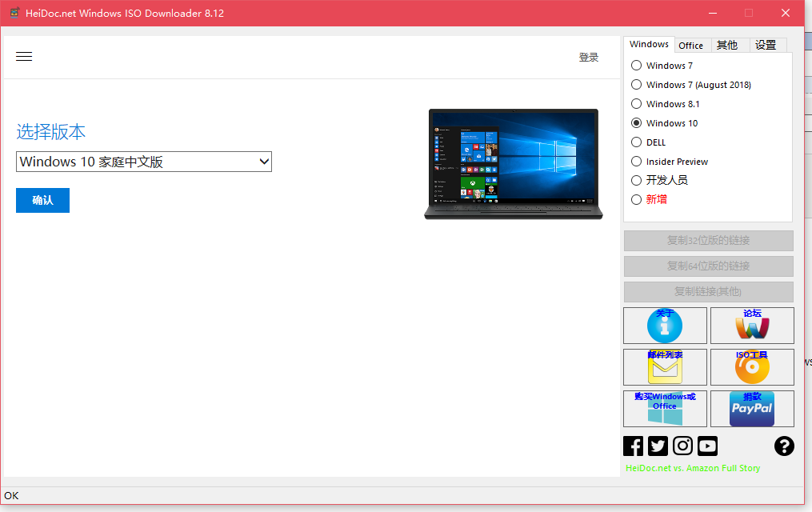Open the 邮件列表 mailing list icon

coord(665,367)
